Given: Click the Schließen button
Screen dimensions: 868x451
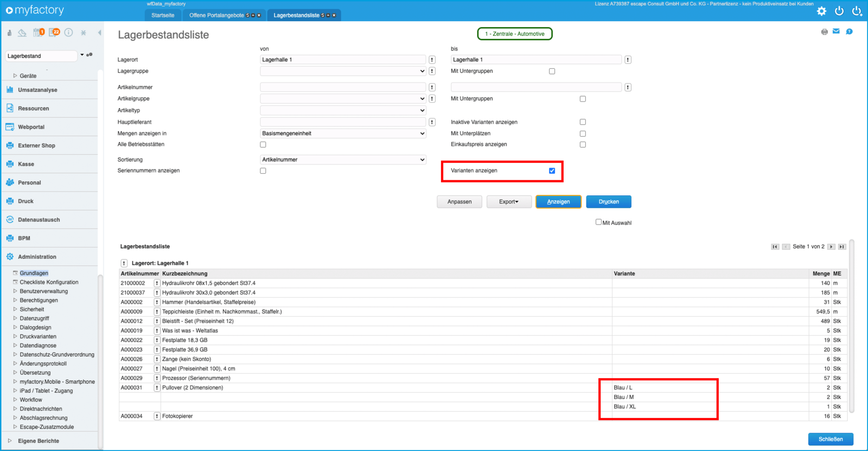Looking at the screenshot, I should (x=830, y=439).
